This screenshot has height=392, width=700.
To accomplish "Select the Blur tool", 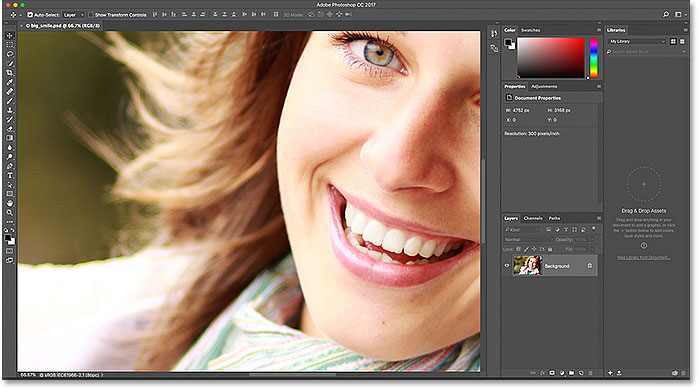I will pyautogui.click(x=10, y=147).
